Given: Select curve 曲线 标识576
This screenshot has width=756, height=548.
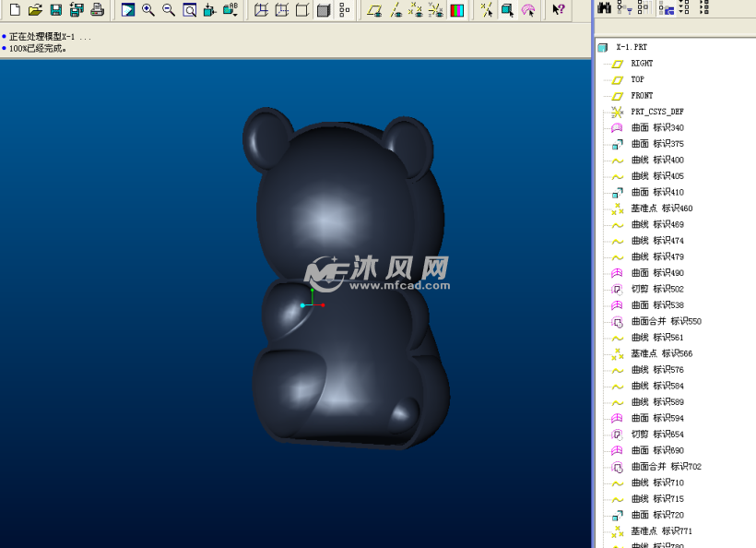Looking at the screenshot, I should click(657, 370).
